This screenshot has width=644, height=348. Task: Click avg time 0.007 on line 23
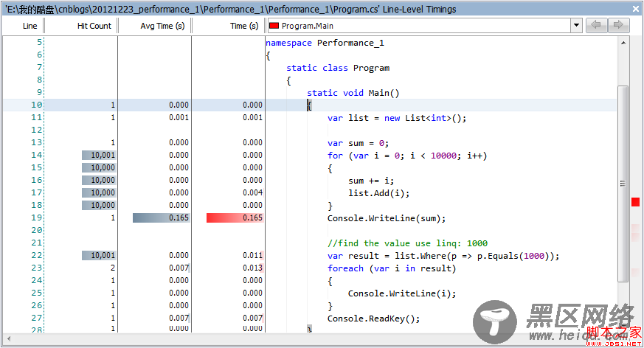[x=179, y=268]
